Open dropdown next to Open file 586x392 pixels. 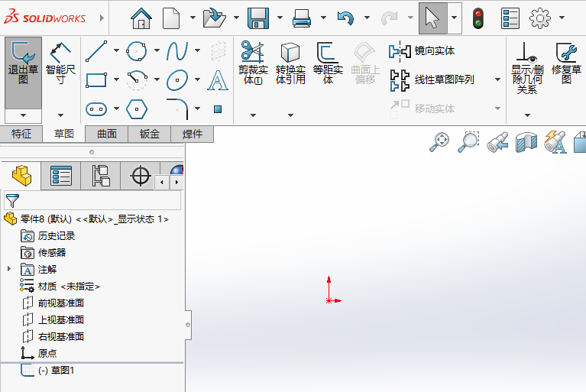tap(236, 18)
